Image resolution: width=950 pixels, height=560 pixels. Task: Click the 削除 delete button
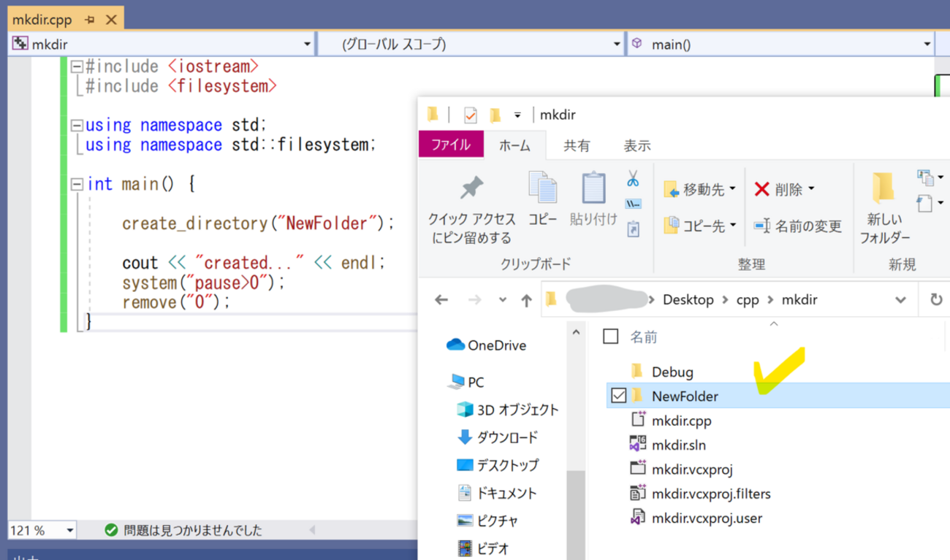784,190
